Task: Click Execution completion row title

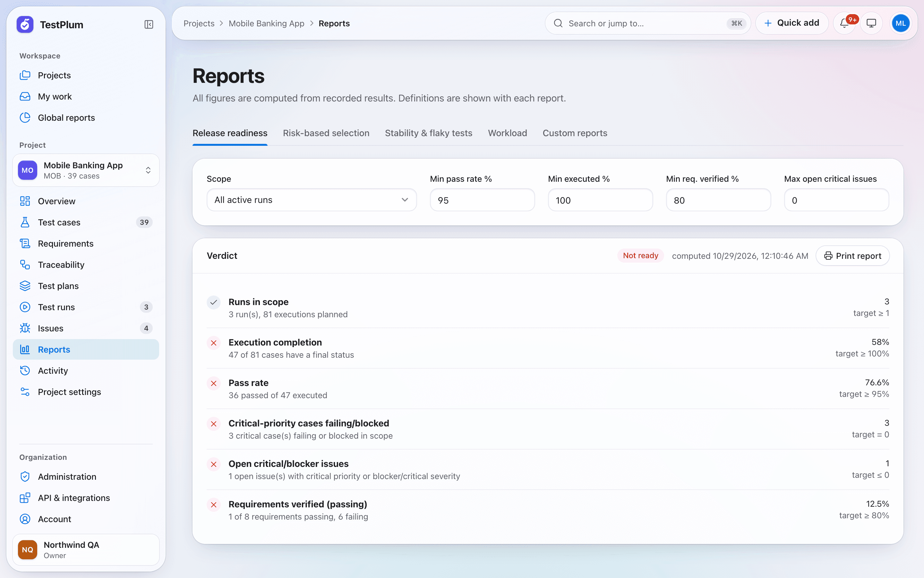Action: [275, 342]
